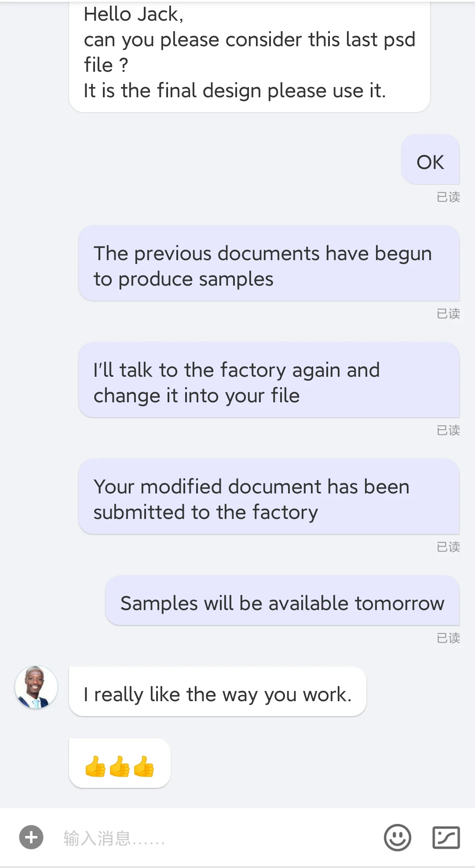Select the "I really like the way you work" message
The image size is (475, 868).
(x=217, y=694)
